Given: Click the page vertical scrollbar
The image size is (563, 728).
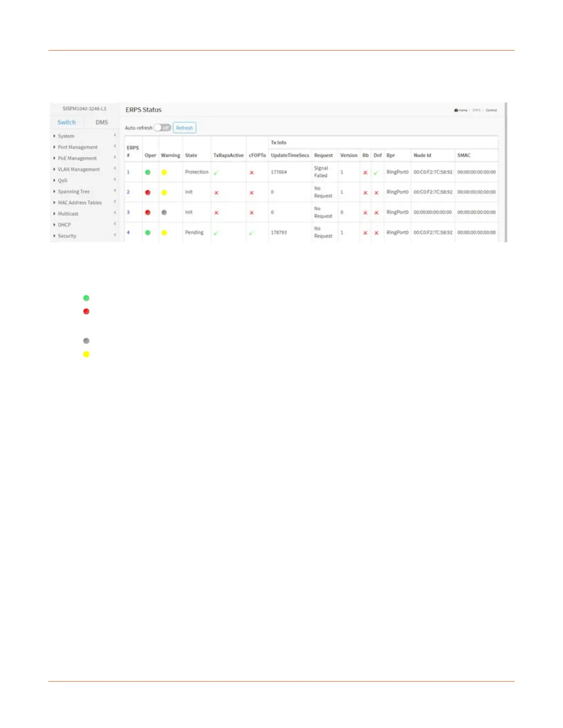Looking at the screenshot, I should pos(506,172).
